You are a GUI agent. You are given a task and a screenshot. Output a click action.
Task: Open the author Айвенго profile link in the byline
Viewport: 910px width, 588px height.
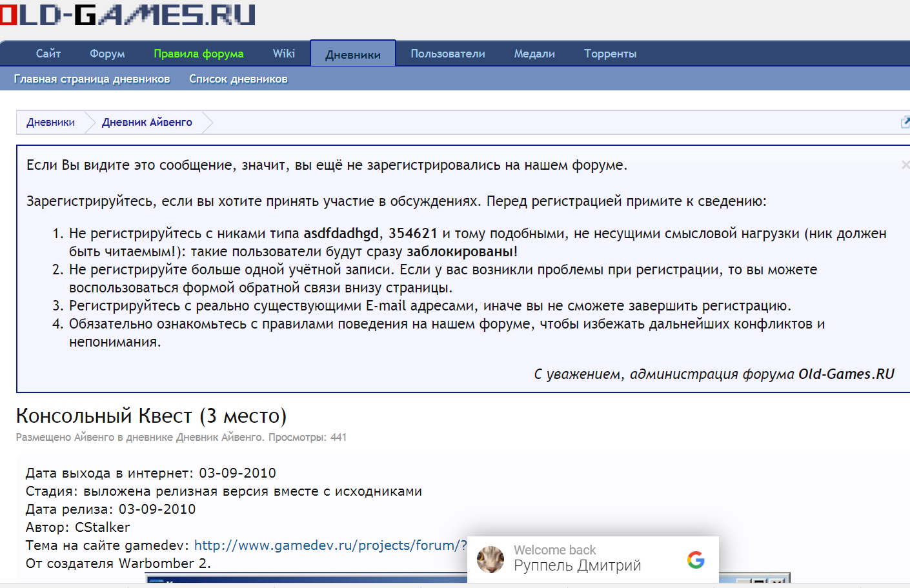coord(94,437)
